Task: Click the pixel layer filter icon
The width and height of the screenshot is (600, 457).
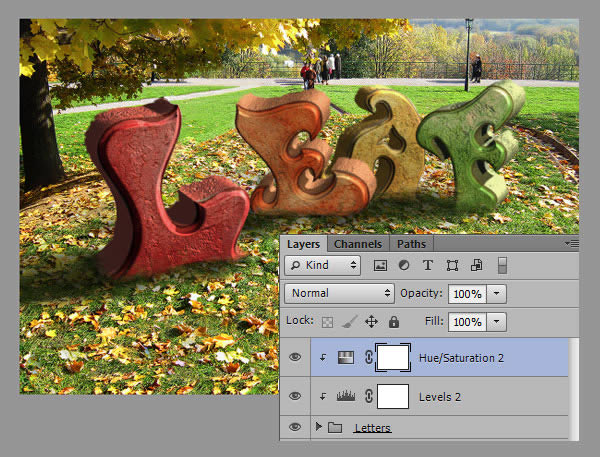Action: coord(380,266)
